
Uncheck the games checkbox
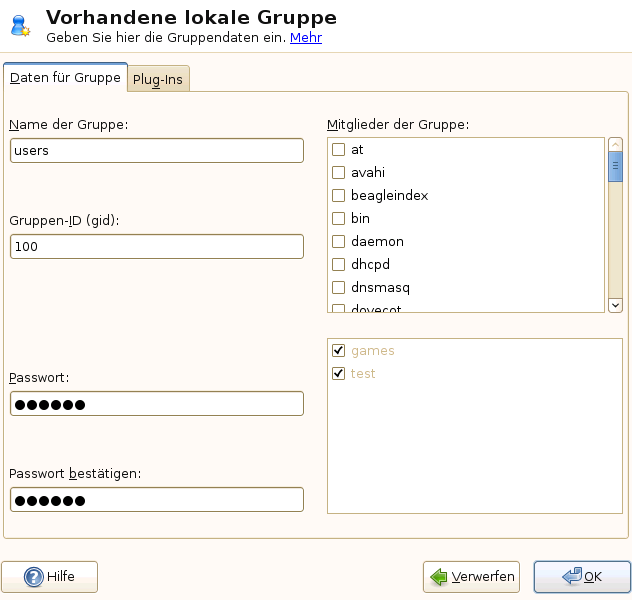pyautogui.click(x=339, y=351)
